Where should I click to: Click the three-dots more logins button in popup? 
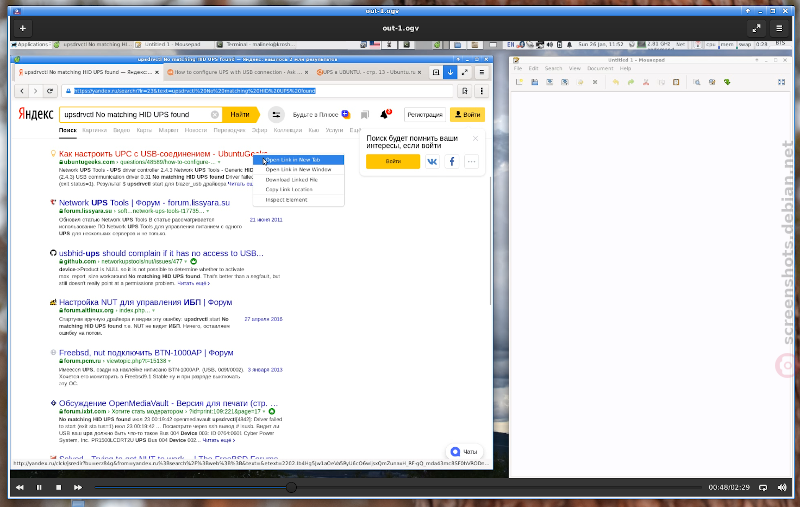(x=471, y=162)
